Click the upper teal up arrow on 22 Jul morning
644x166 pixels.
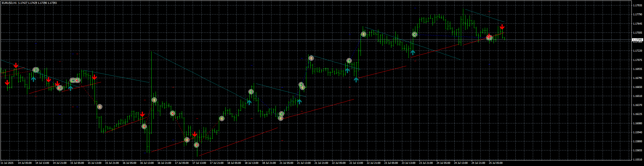(347, 70)
